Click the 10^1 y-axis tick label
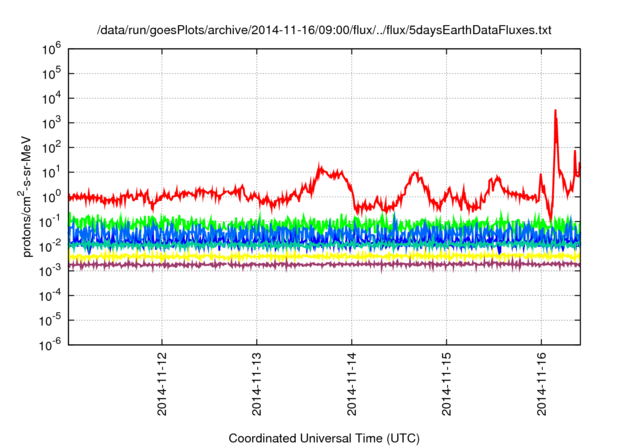The height and width of the screenshot is (448, 640). [51, 173]
